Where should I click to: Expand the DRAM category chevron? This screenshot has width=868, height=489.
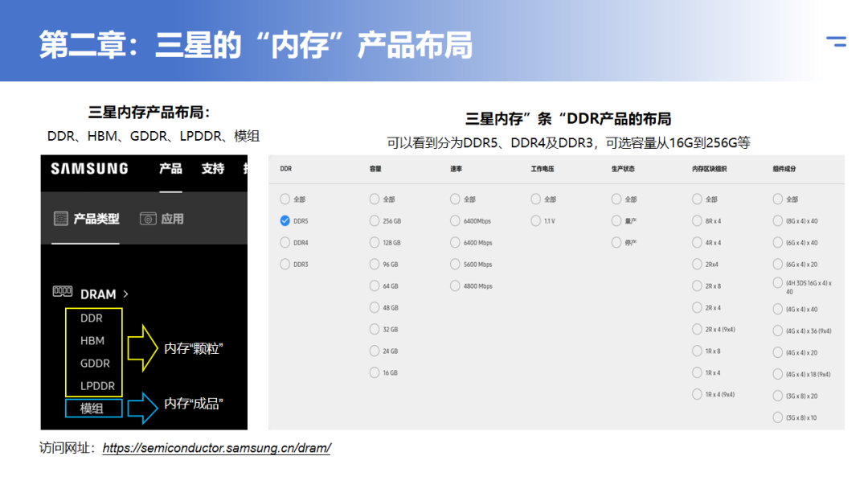[127, 293]
